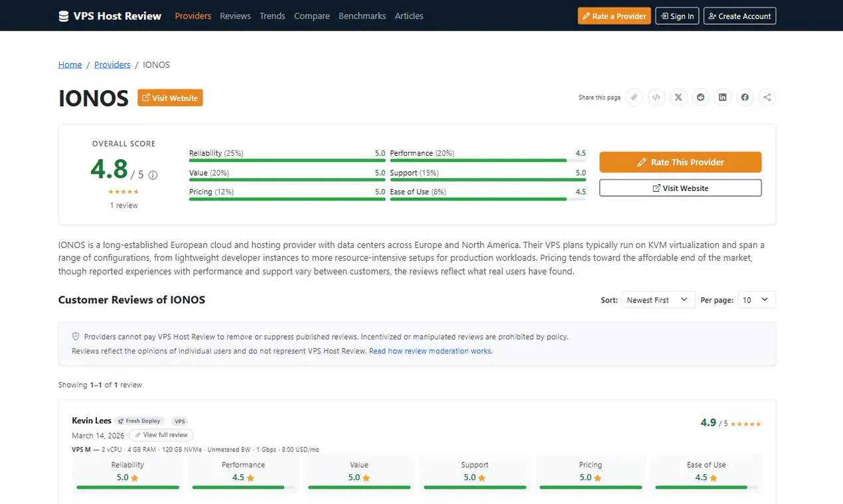Click the March 14, 2026 review date
843x504 pixels.
coord(98,435)
